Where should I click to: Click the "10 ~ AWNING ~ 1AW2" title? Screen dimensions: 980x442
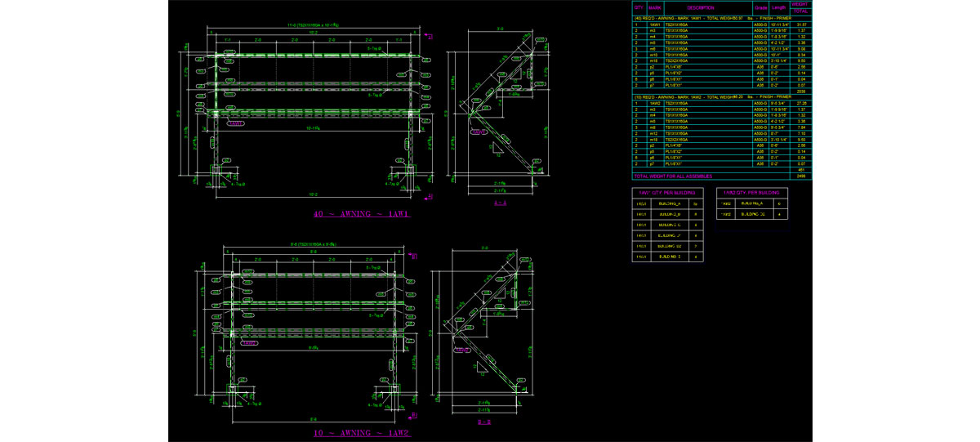click(x=362, y=432)
